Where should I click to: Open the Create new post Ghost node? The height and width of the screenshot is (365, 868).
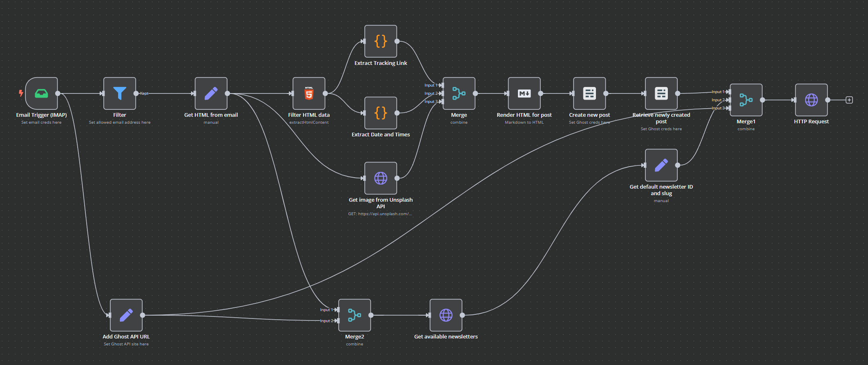589,93
